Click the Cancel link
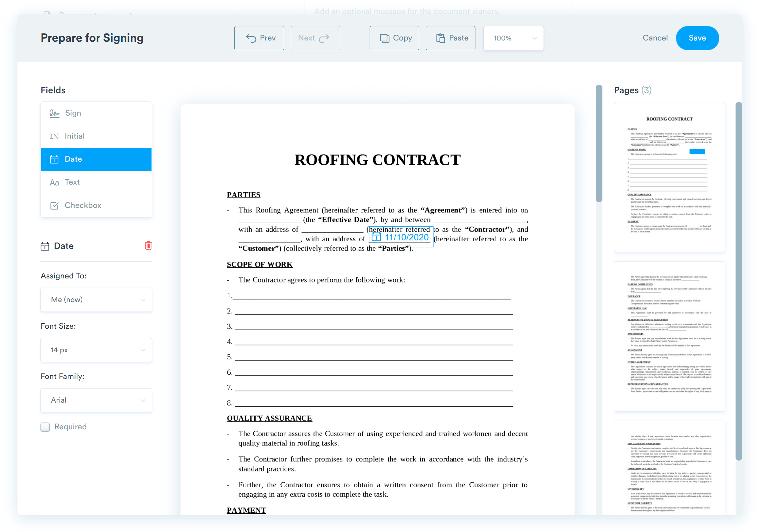Viewport: 761px width, 532px height. point(655,38)
